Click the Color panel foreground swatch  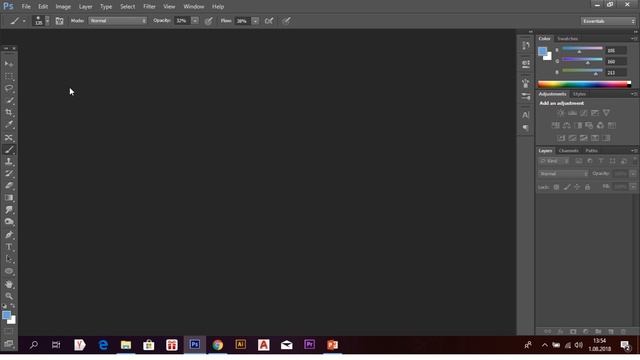pyautogui.click(x=542, y=51)
